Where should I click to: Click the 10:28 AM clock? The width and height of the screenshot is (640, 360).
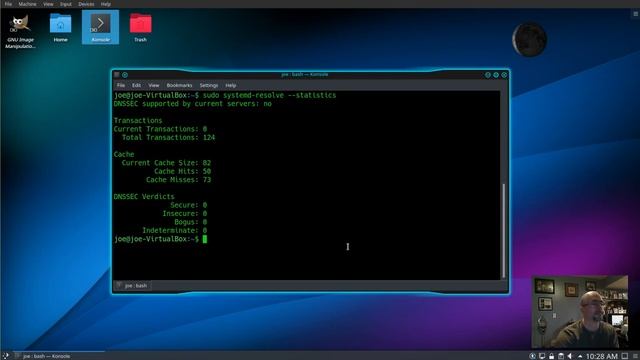602,356
